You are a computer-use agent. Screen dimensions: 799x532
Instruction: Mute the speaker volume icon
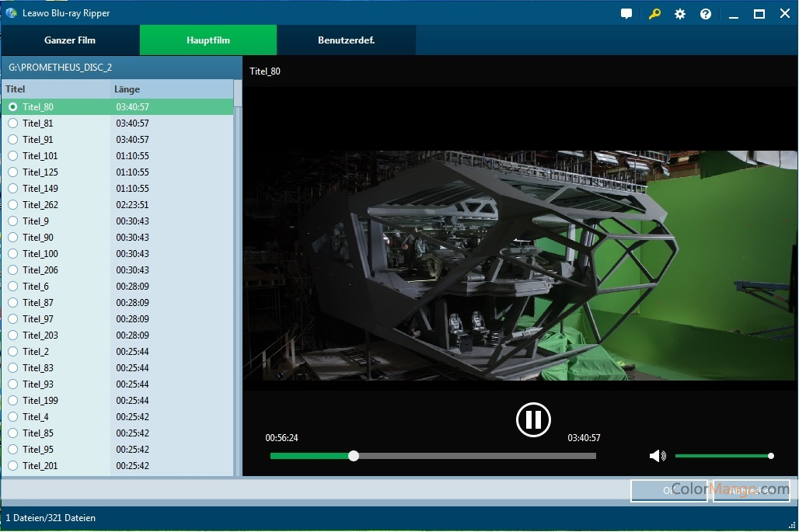658,456
